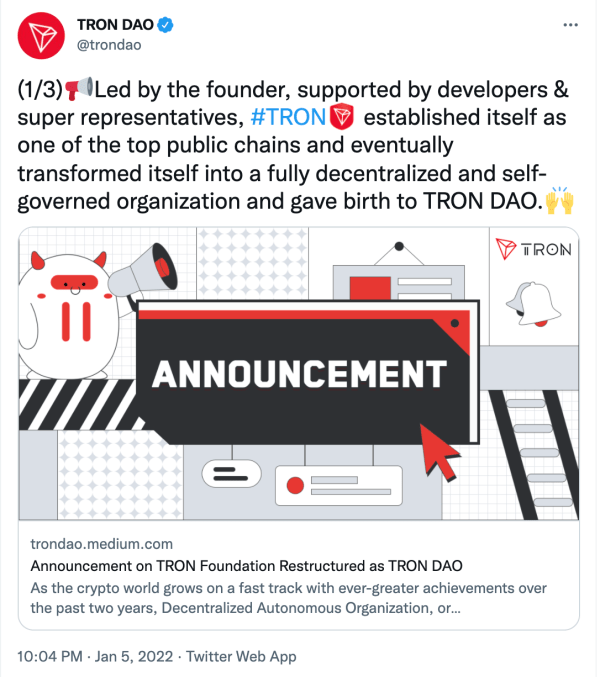Open the #TRON hashtag

tap(289, 117)
